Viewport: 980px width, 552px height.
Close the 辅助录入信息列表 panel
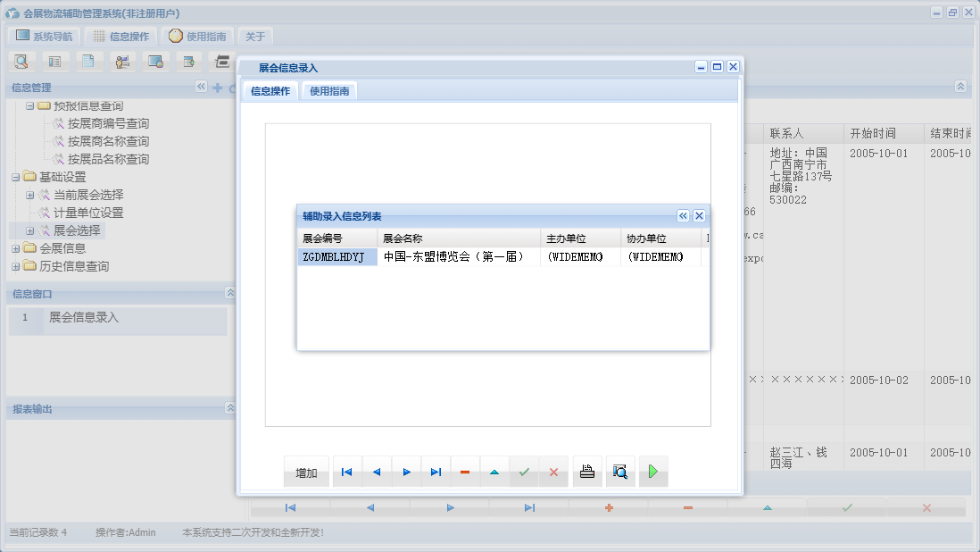tap(700, 215)
